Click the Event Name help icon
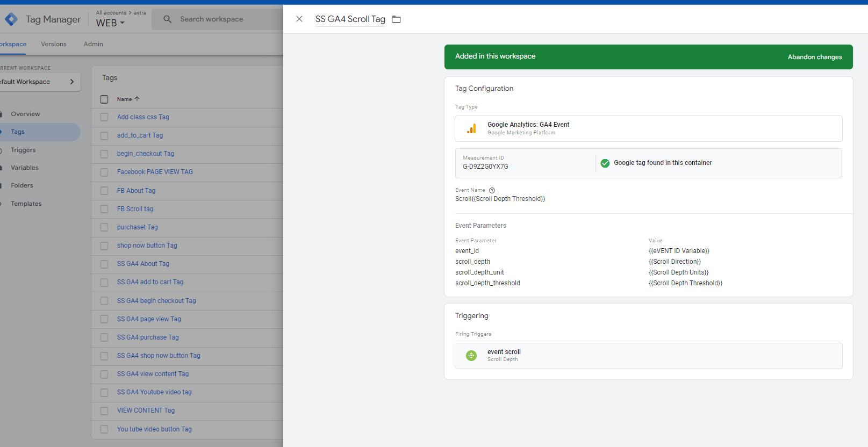 pos(492,190)
